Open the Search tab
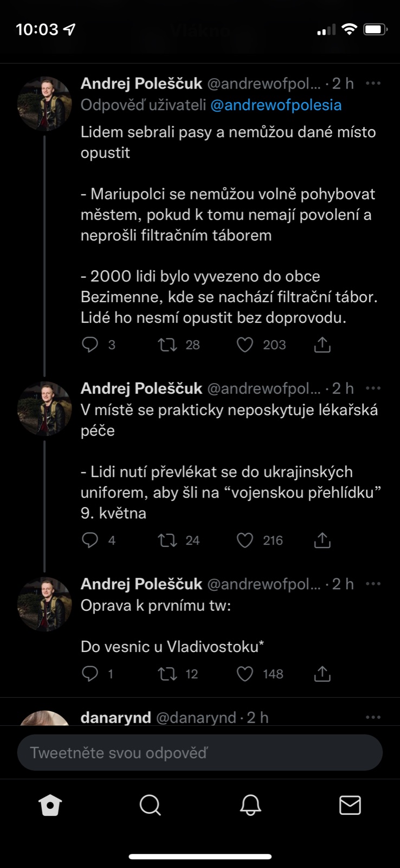Image resolution: width=400 pixels, height=868 pixels. (x=150, y=806)
